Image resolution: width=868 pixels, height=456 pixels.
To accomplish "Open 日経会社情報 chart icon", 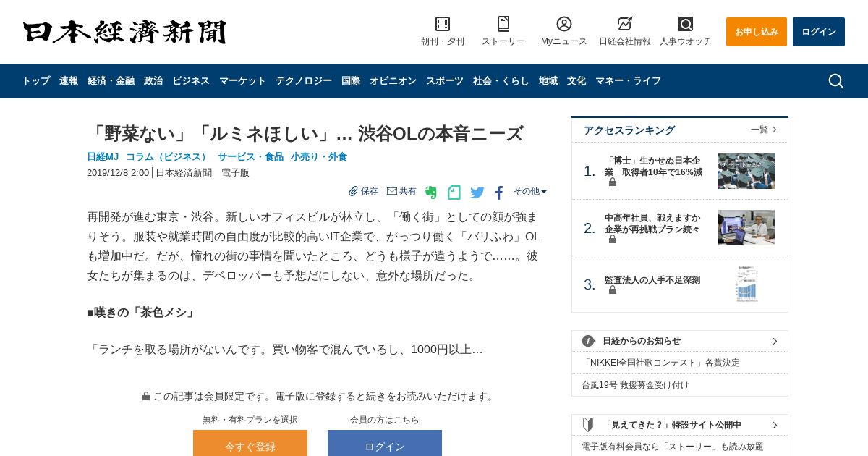I will [625, 24].
